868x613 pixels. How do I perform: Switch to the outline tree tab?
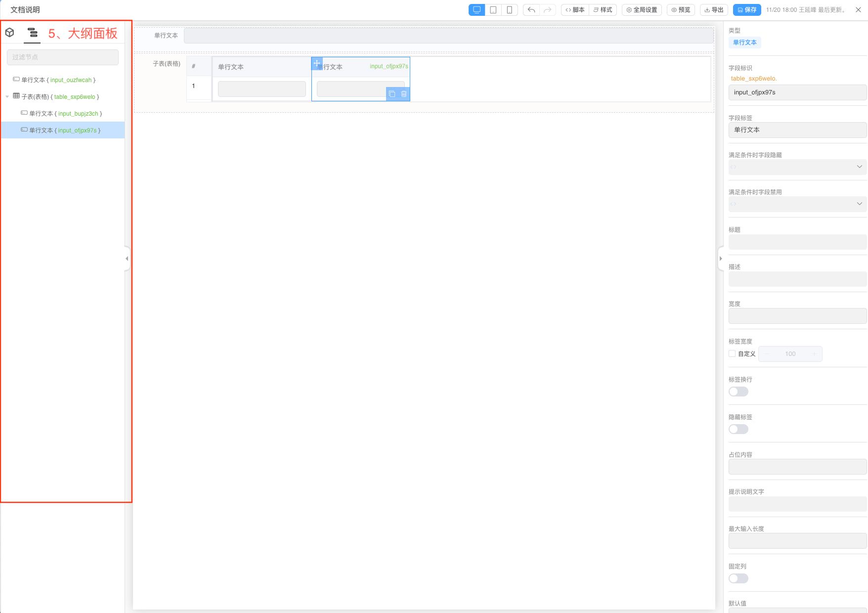coord(32,33)
